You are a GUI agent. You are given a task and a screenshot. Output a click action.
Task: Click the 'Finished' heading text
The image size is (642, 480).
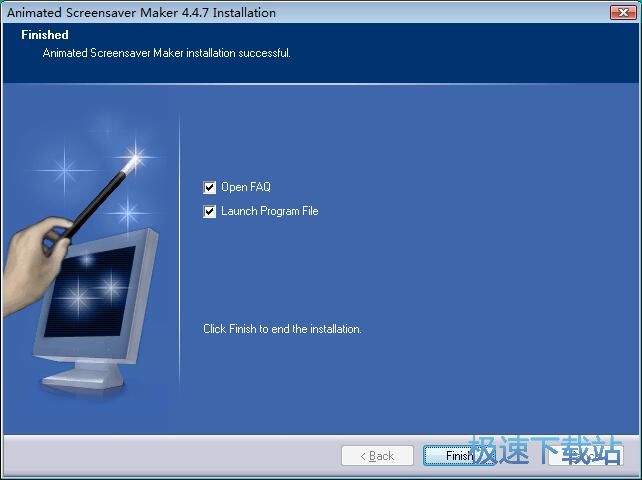click(x=45, y=35)
